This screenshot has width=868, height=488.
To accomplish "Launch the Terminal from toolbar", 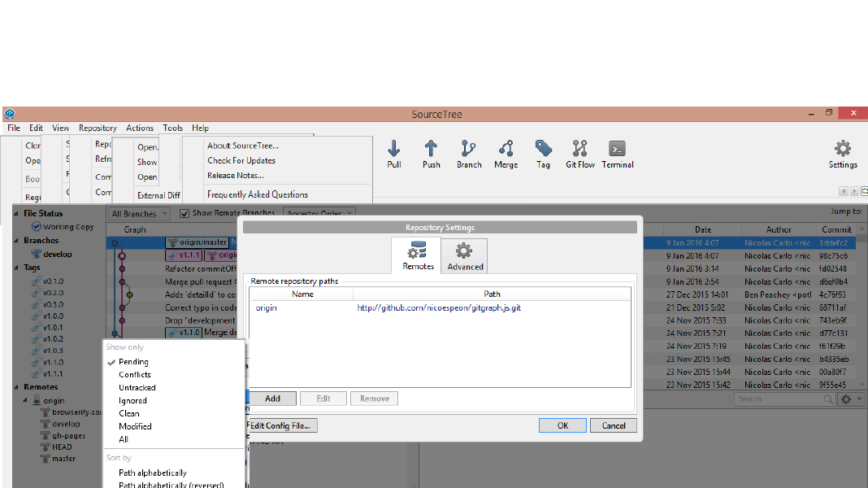I will click(x=617, y=153).
